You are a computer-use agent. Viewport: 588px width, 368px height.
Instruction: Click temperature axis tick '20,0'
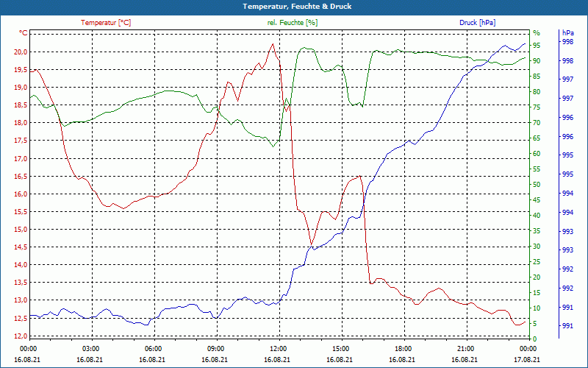[x=21, y=52]
